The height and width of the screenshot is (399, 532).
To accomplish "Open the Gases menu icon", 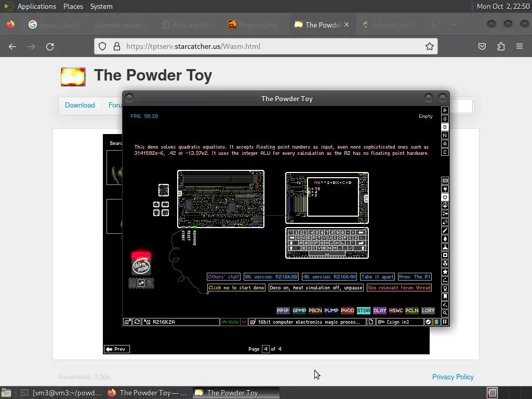I will [x=445, y=230].
